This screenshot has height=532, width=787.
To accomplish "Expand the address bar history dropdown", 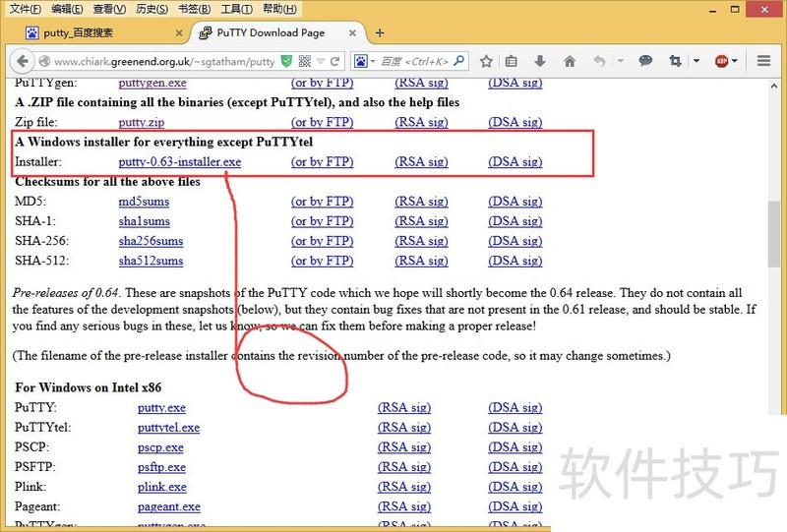I will pos(319,61).
